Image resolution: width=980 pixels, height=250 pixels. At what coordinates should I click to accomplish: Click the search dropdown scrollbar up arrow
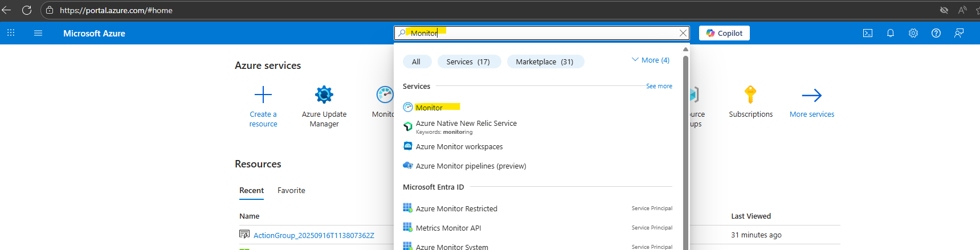pos(685,49)
